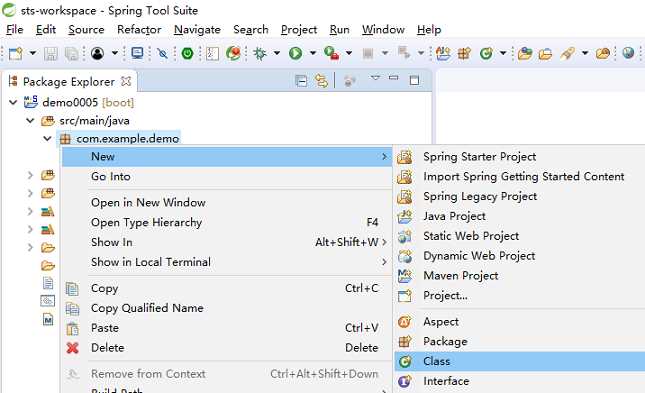Click the Boot Dashboard power icon

click(188, 53)
